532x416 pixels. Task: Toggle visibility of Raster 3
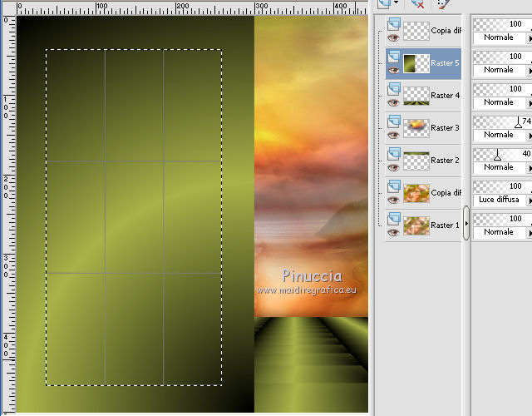pyautogui.click(x=393, y=135)
